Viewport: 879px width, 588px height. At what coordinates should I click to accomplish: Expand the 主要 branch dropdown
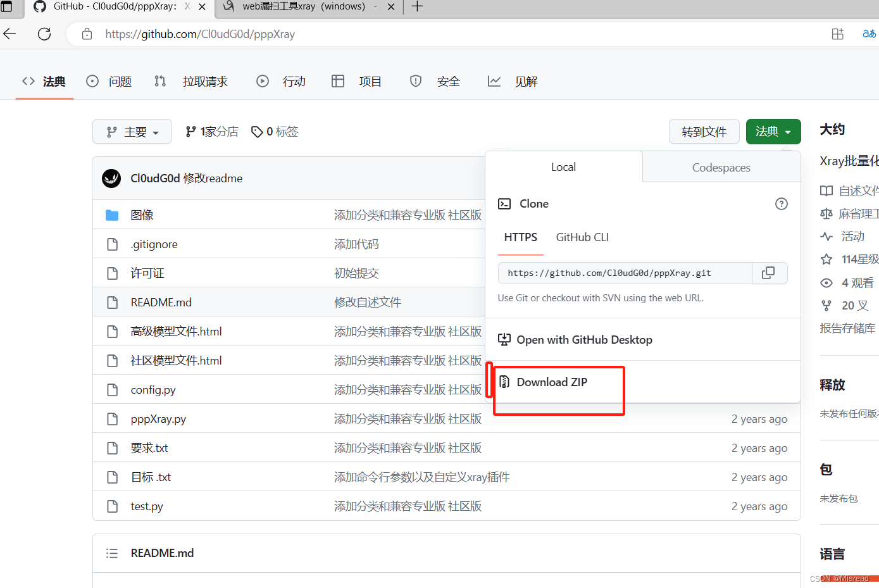point(132,132)
